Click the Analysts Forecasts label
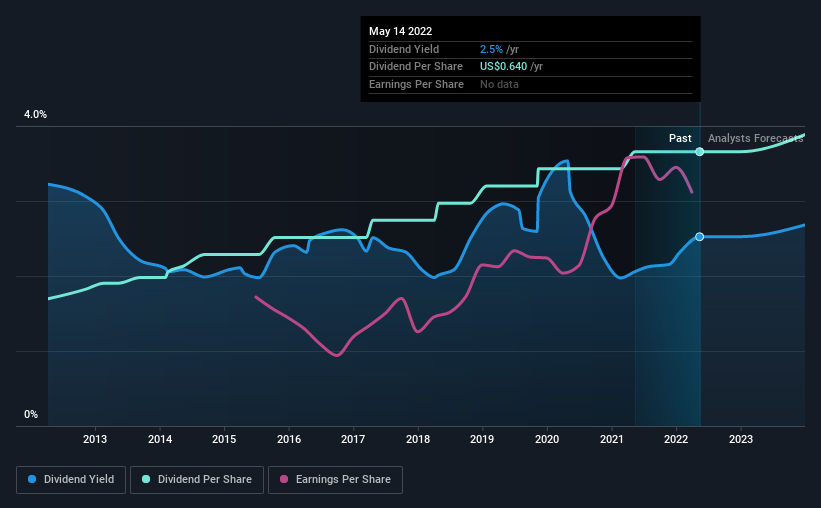The height and width of the screenshot is (508, 821). [756, 138]
